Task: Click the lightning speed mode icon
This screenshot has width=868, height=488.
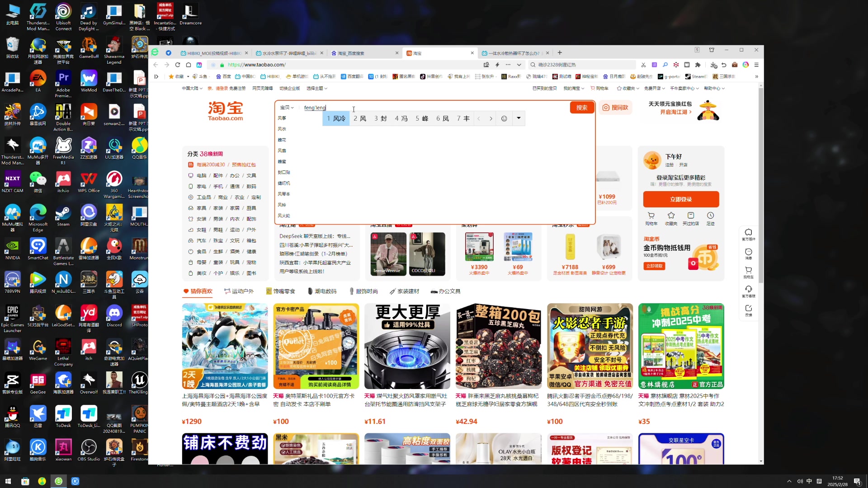Action: coord(497,65)
